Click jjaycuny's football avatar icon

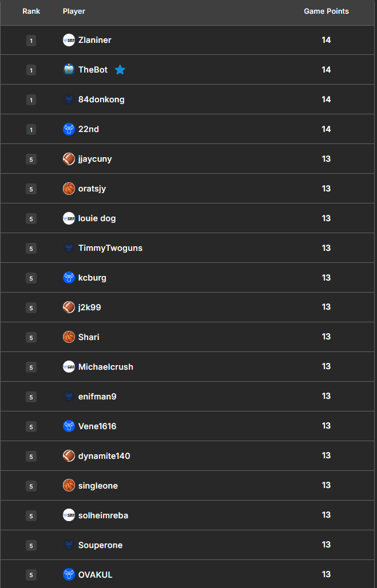69,159
